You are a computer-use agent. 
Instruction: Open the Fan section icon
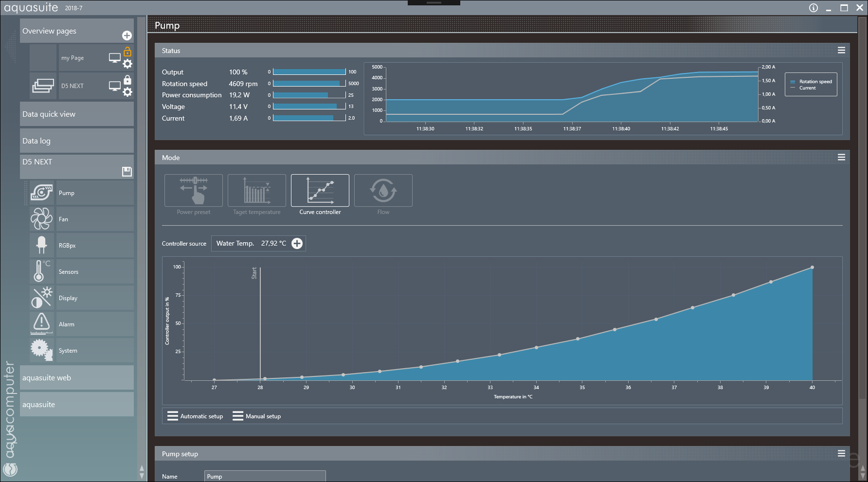click(42, 219)
